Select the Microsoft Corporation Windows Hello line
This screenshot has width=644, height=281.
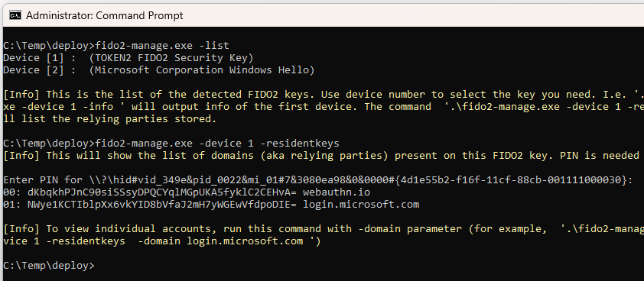pyautogui.click(x=202, y=69)
